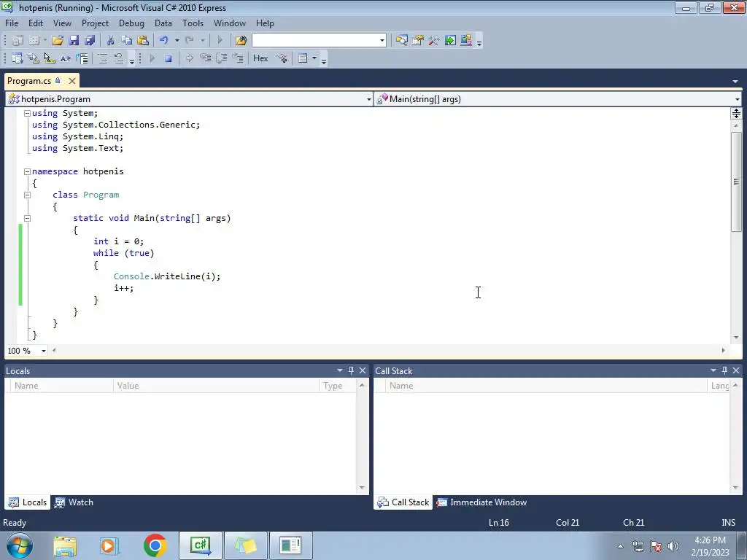Undo the last edit with the blue arrow

tap(164, 41)
